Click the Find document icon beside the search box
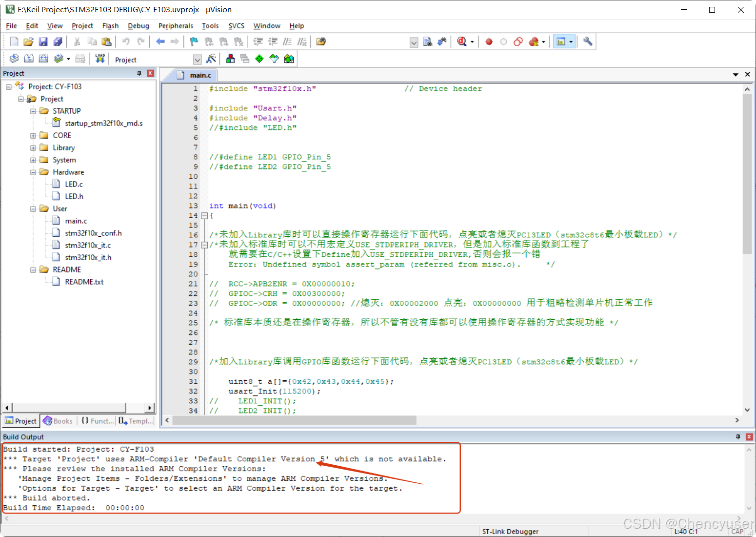Screen dimensions: 756x537 pos(428,42)
